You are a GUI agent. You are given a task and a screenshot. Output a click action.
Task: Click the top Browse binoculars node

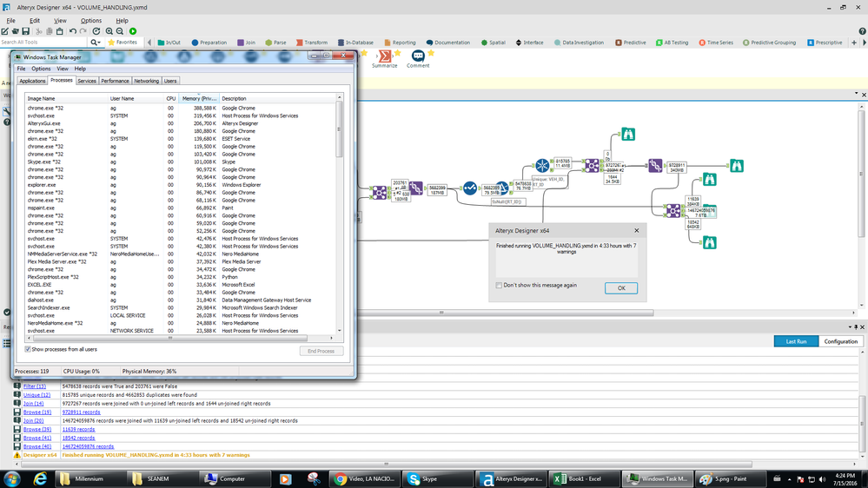pos(627,135)
